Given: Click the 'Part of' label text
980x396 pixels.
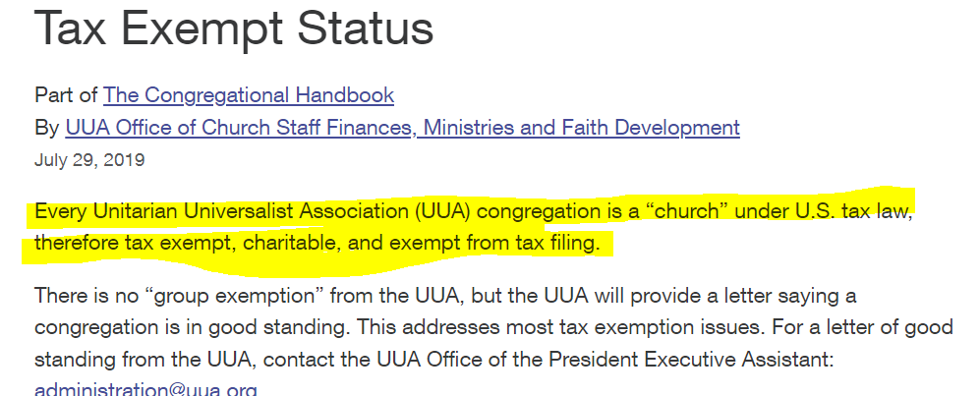Looking at the screenshot, I should [66, 95].
